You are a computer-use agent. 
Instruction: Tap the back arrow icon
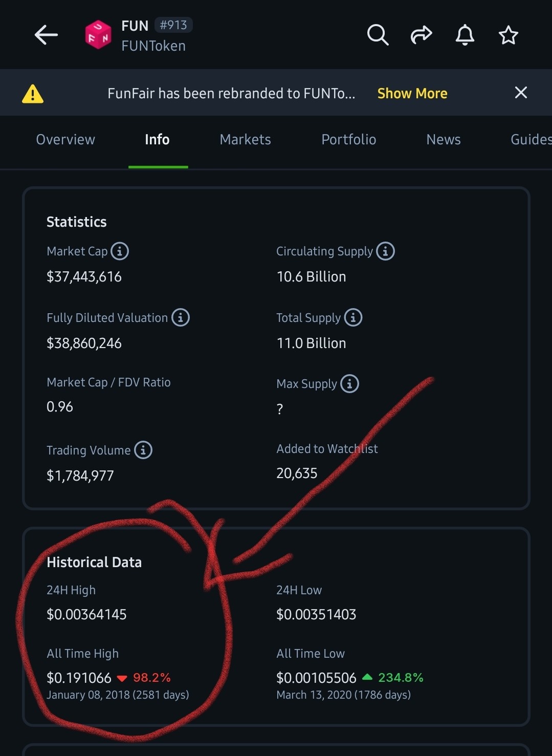click(46, 35)
